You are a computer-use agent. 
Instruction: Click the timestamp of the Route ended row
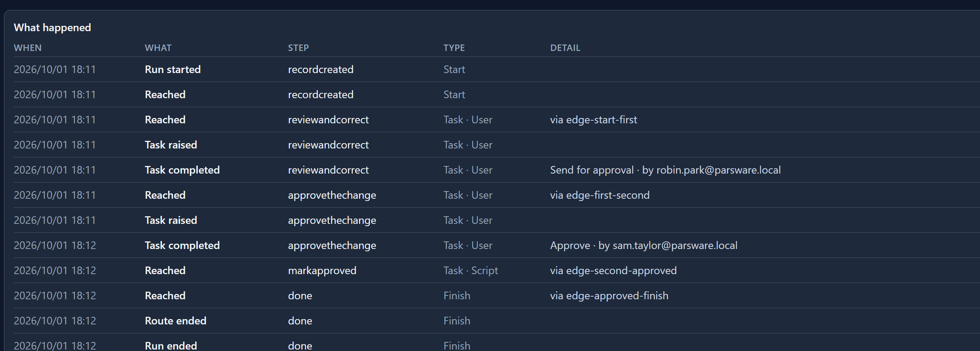55,321
